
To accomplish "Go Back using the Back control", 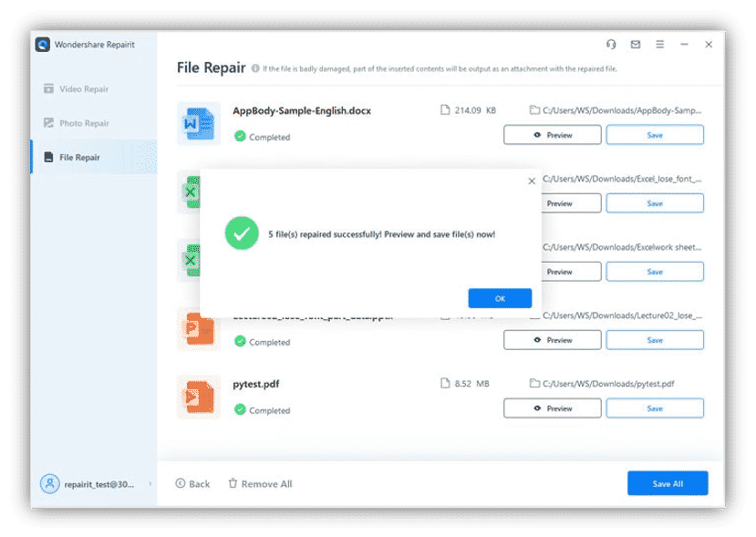I will pyautogui.click(x=192, y=483).
